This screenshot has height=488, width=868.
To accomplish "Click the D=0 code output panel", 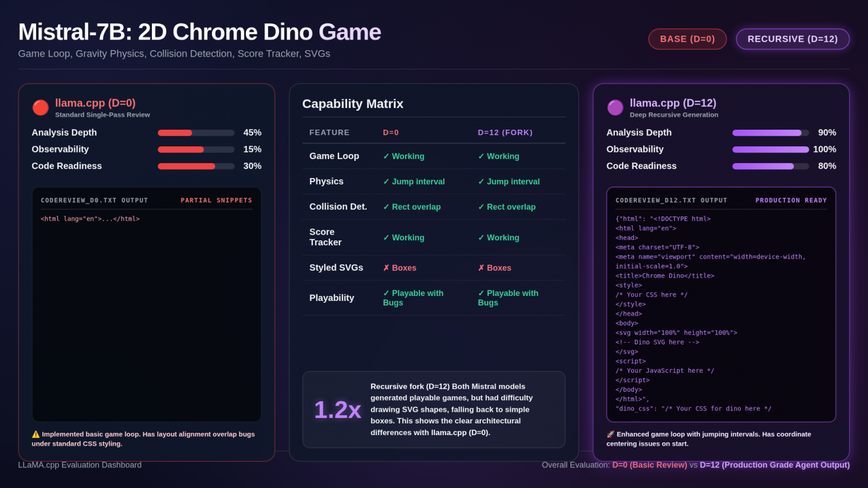I will click(146, 304).
